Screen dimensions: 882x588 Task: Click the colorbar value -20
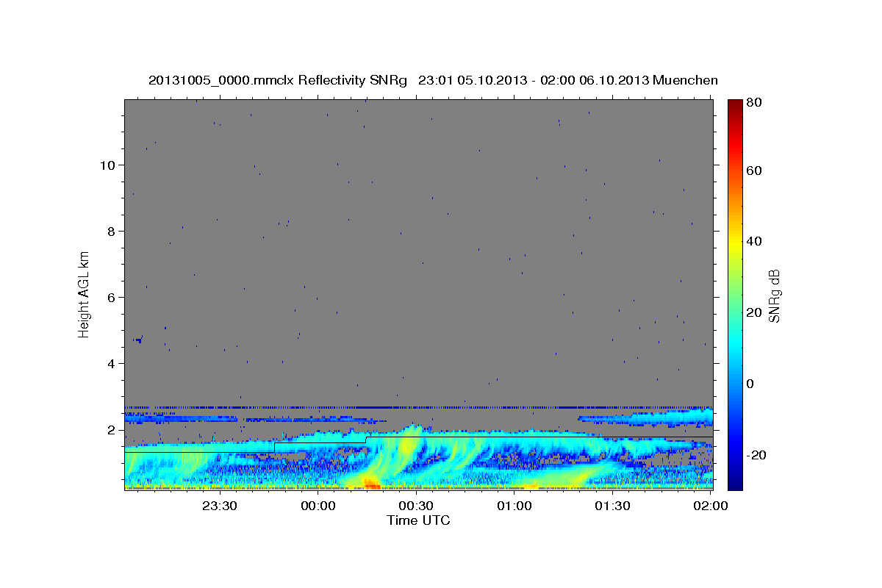click(x=756, y=455)
